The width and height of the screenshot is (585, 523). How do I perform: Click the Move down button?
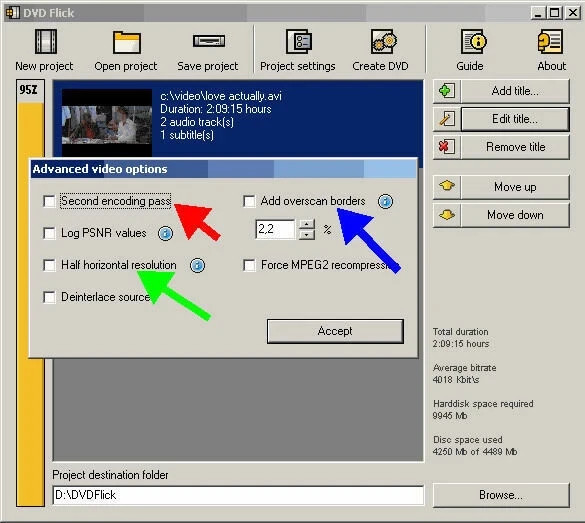point(515,215)
